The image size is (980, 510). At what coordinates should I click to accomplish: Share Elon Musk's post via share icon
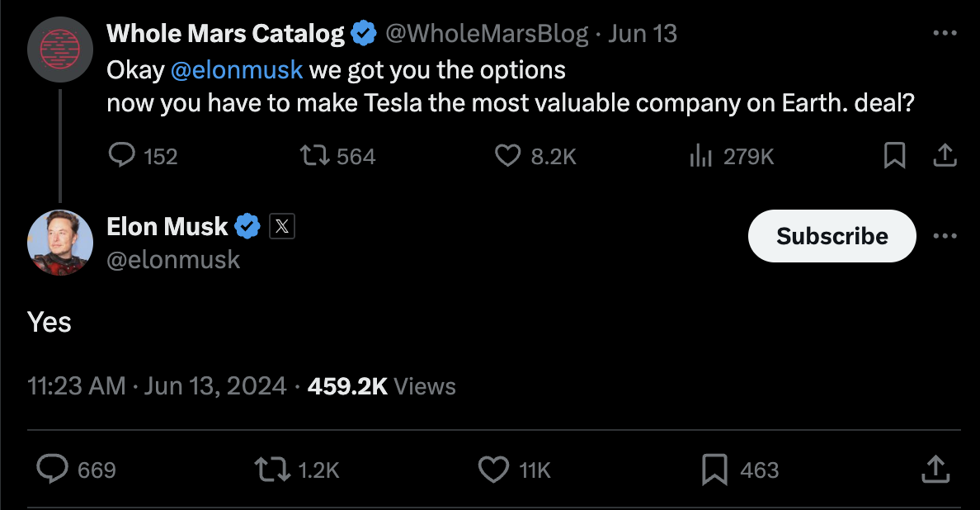click(x=935, y=470)
